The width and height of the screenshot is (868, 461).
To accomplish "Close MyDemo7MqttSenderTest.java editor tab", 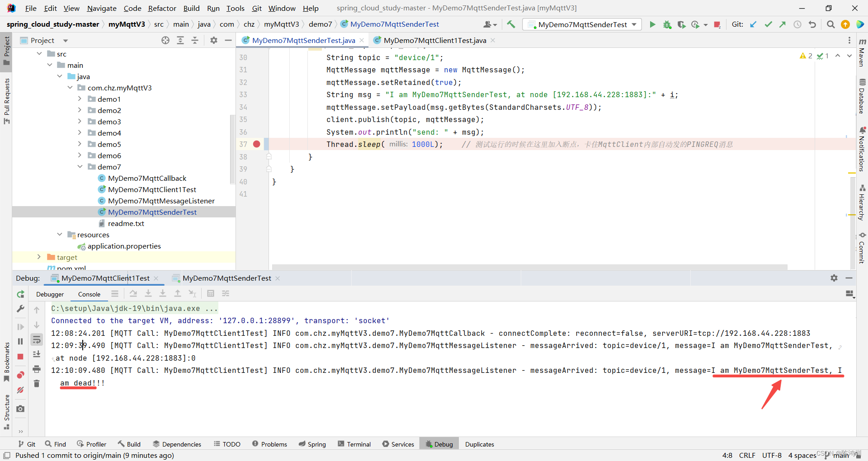I will [x=362, y=40].
